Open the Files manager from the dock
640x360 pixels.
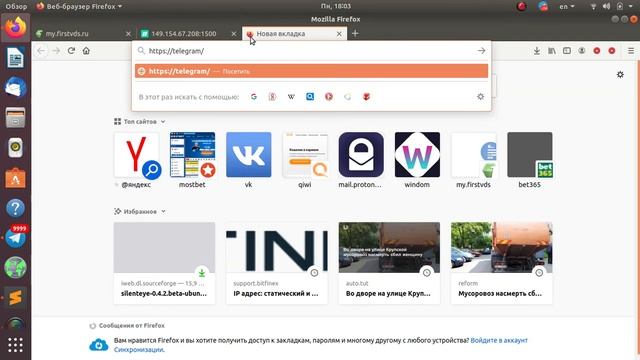[x=16, y=118]
